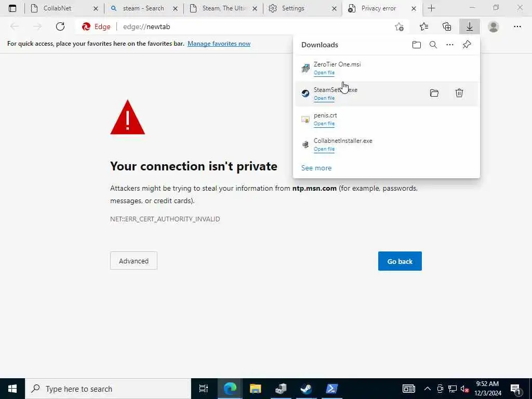The width and height of the screenshot is (532, 399).
Task: Close the Steam, The Ultimate tab
Action: 255,8
